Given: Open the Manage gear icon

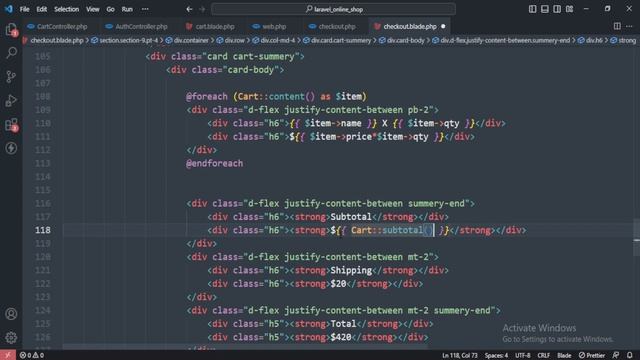Looking at the screenshot, I should 11,338.
